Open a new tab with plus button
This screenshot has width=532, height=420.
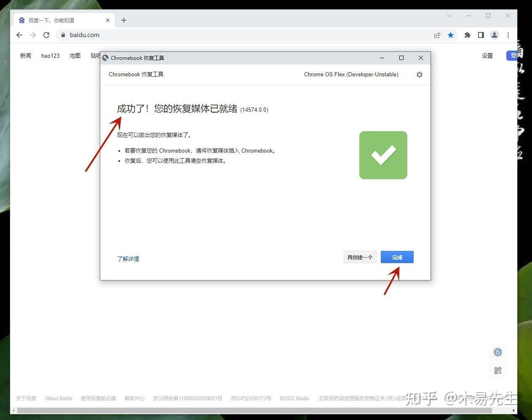coord(124,20)
